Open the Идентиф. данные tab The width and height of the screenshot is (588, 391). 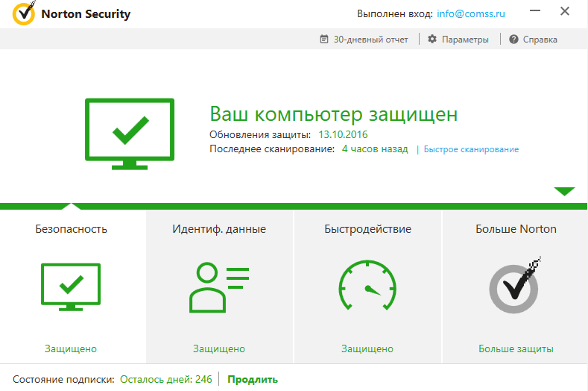click(x=219, y=287)
